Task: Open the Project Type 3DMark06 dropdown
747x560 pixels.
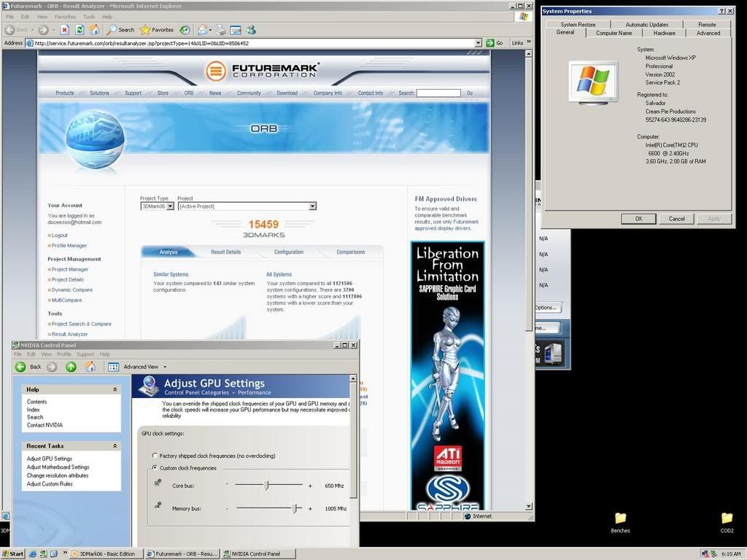Action: [x=170, y=206]
